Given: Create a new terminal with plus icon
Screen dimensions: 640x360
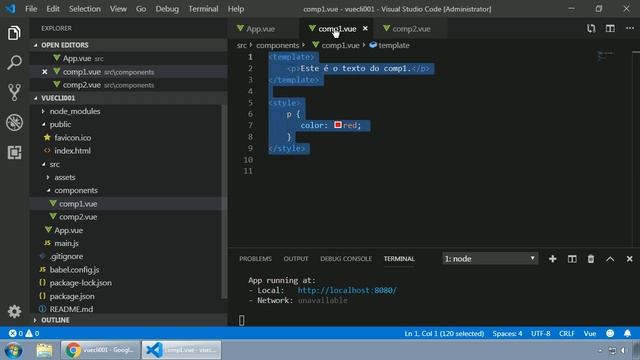Looking at the screenshot, I should pos(552,259).
